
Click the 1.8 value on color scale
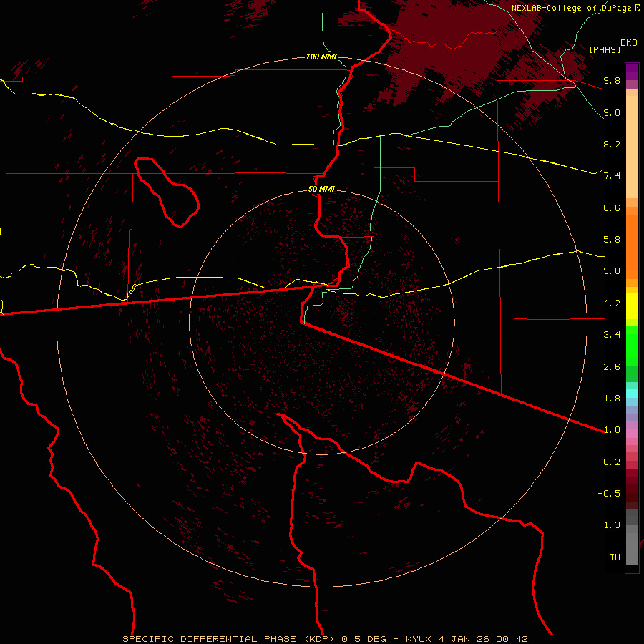612,399
